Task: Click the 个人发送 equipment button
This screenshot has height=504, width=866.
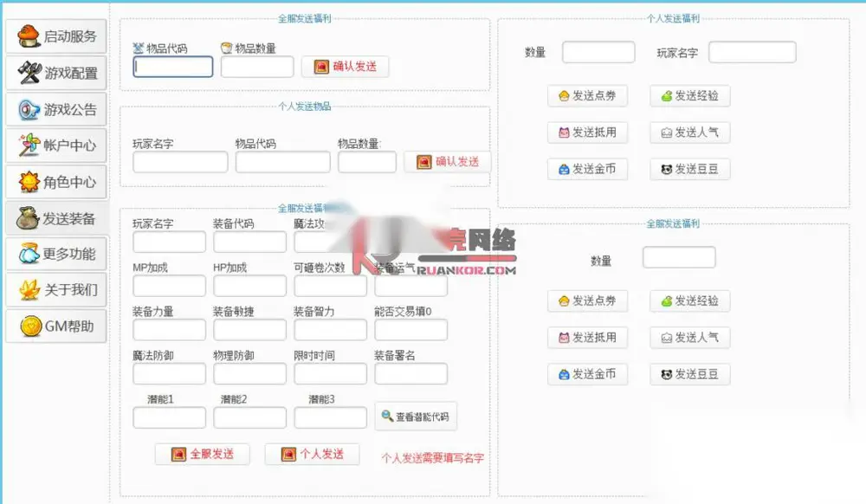Action: 312,455
